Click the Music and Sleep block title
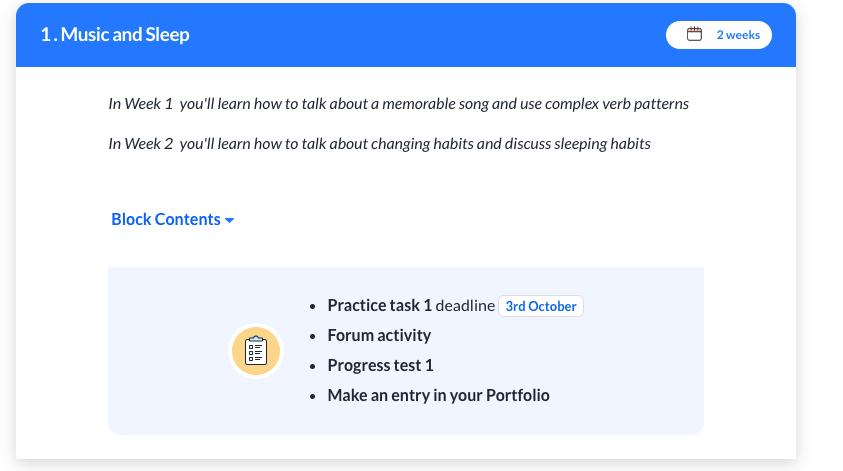Image resolution: width=843 pixels, height=471 pixels. point(125,34)
